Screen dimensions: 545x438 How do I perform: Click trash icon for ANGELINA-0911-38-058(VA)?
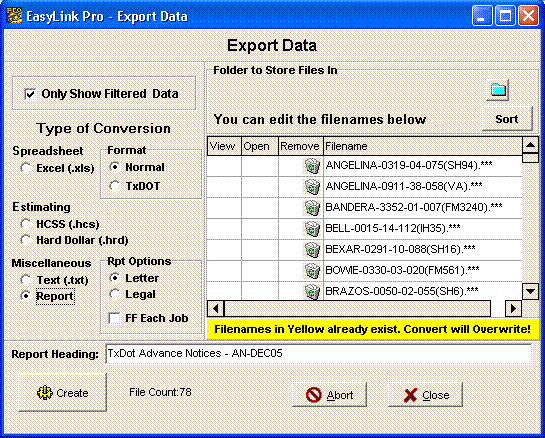click(x=312, y=187)
